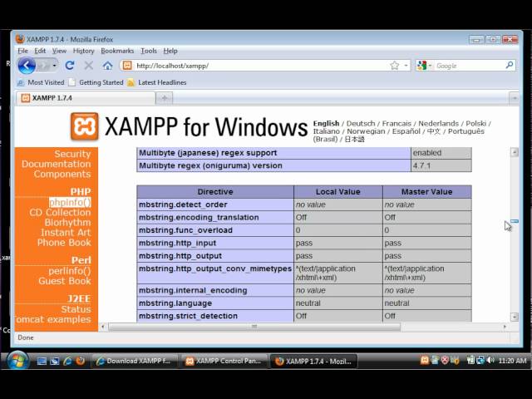The width and height of the screenshot is (532, 399).
Task: Bookmark this page with the star
Action: coord(394,65)
